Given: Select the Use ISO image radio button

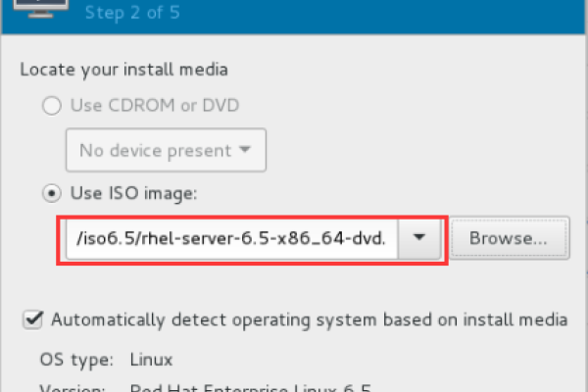Looking at the screenshot, I should coord(50,192).
